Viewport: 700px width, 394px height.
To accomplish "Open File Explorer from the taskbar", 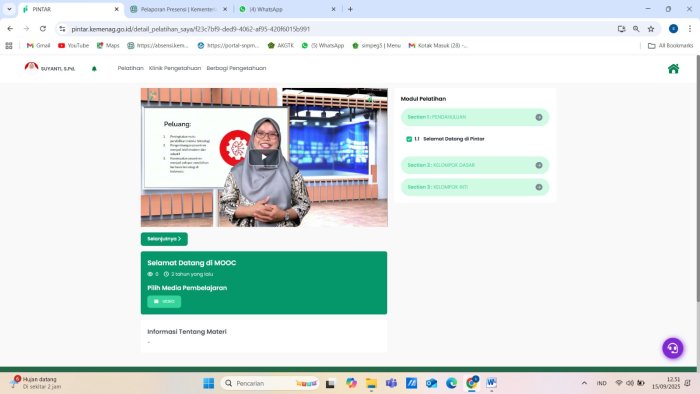I will [371, 383].
